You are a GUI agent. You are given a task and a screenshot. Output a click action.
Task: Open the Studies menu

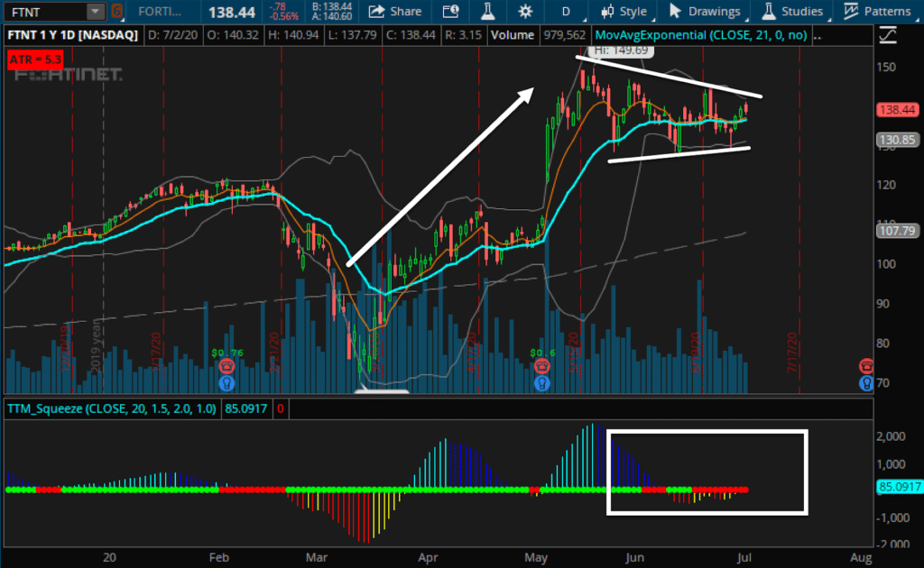click(792, 11)
